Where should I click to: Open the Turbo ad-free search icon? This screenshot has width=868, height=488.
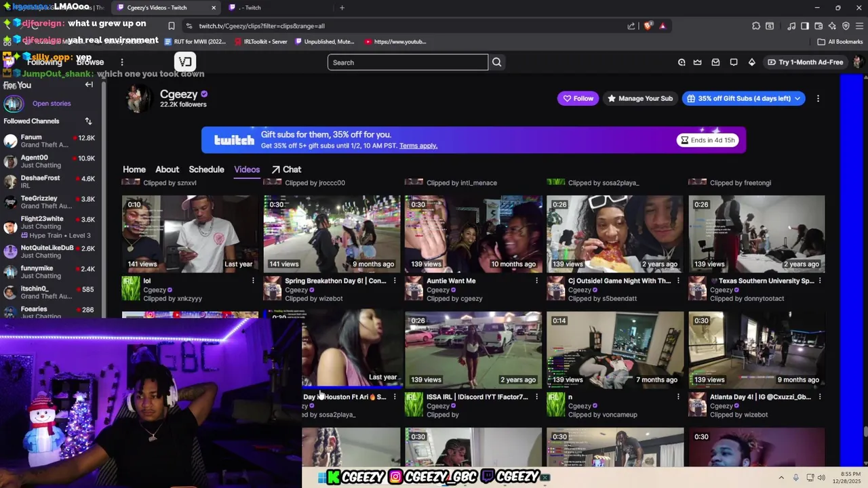point(682,62)
